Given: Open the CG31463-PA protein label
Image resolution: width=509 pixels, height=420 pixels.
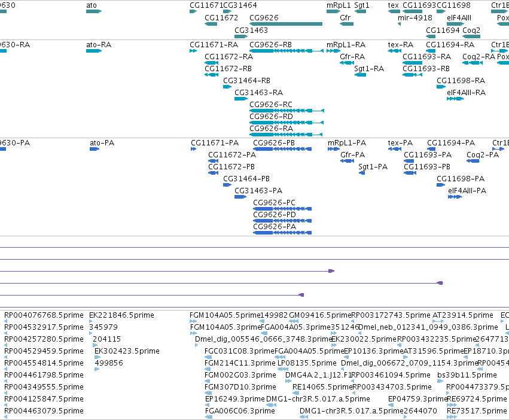Looking at the screenshot, I should [258, 191].
